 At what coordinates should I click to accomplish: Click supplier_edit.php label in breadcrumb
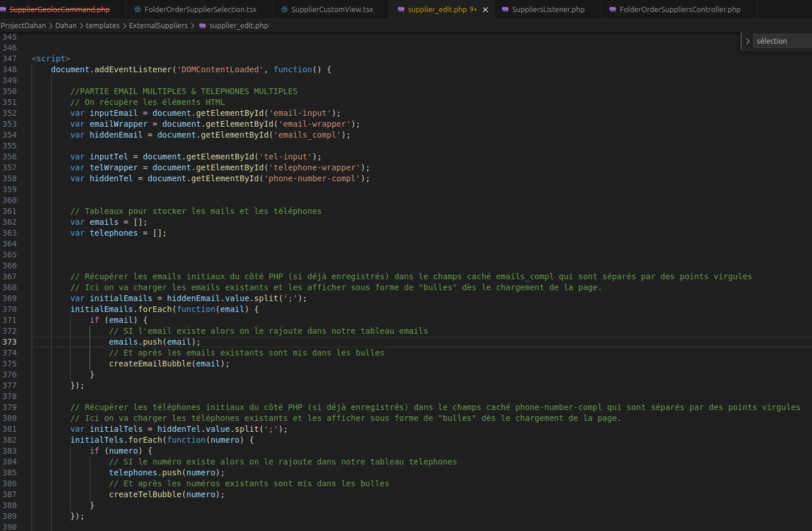[239, 26]
